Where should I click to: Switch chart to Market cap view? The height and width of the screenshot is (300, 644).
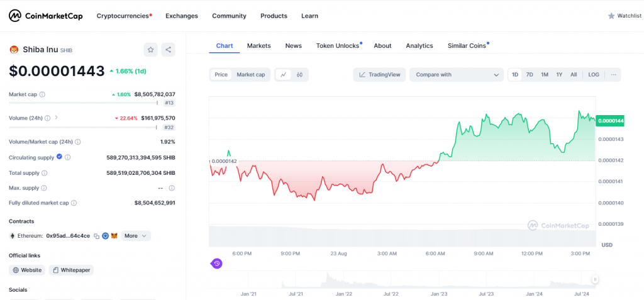point(250,75)
